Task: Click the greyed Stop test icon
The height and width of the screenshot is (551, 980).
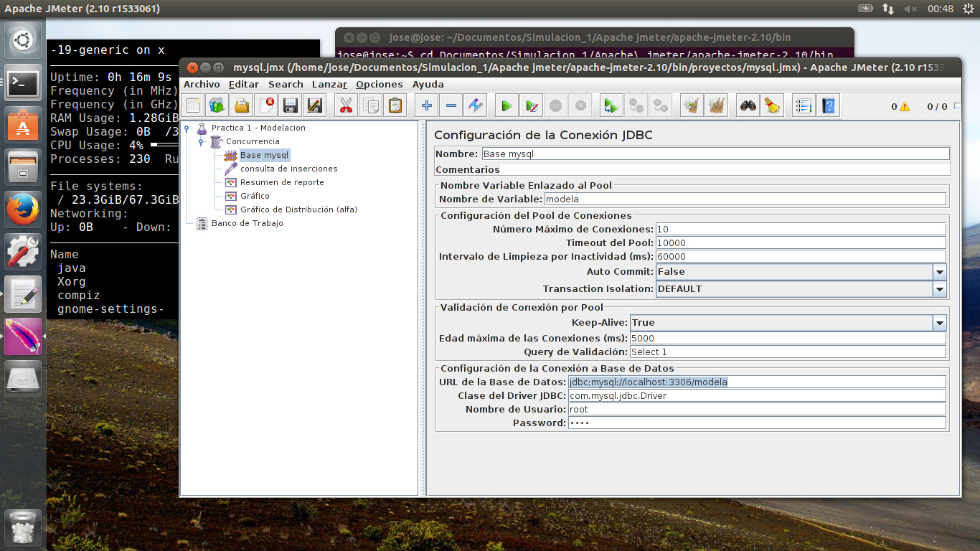Action: point(555,105)
